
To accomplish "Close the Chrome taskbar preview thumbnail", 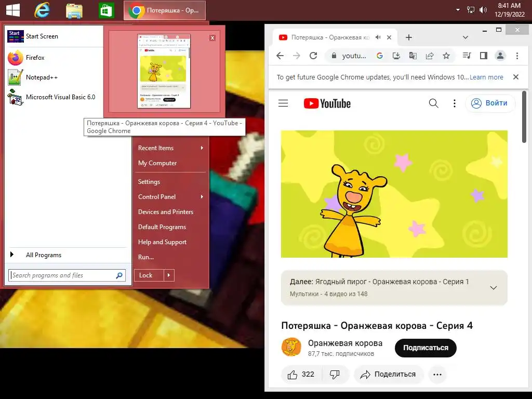I will pyautogui.click(x=212, y=38).
